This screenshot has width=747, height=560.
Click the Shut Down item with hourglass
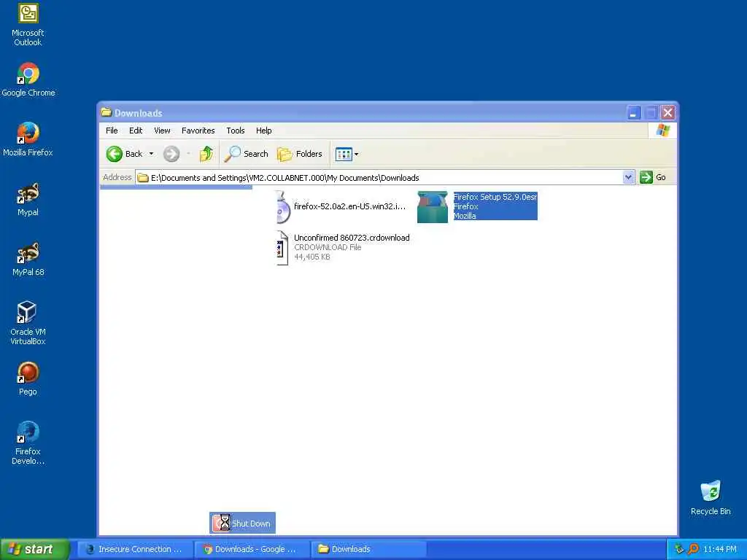(242, 523)
